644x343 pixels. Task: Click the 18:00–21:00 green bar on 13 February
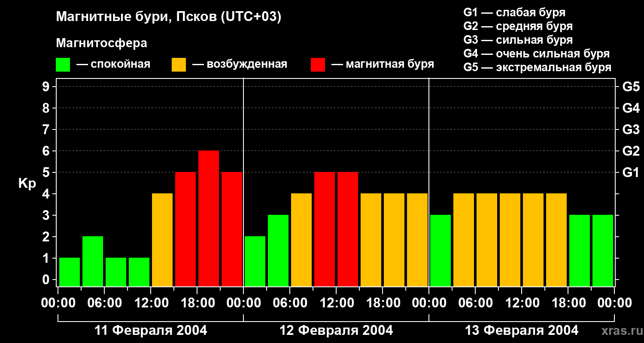tap(580, 250)
